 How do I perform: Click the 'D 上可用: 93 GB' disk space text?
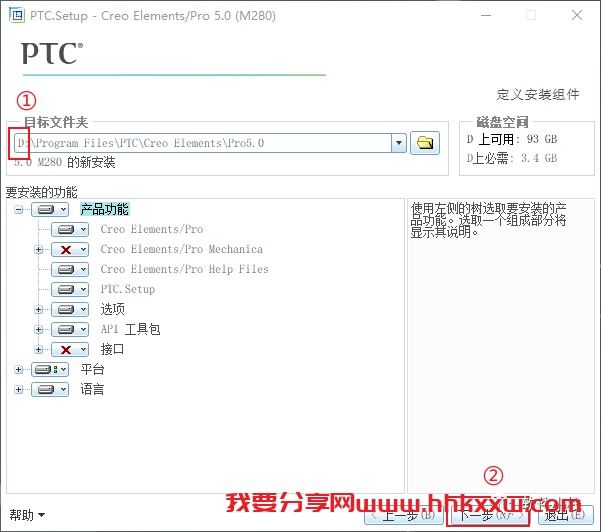pyautogui.click(x=512, y=139)
